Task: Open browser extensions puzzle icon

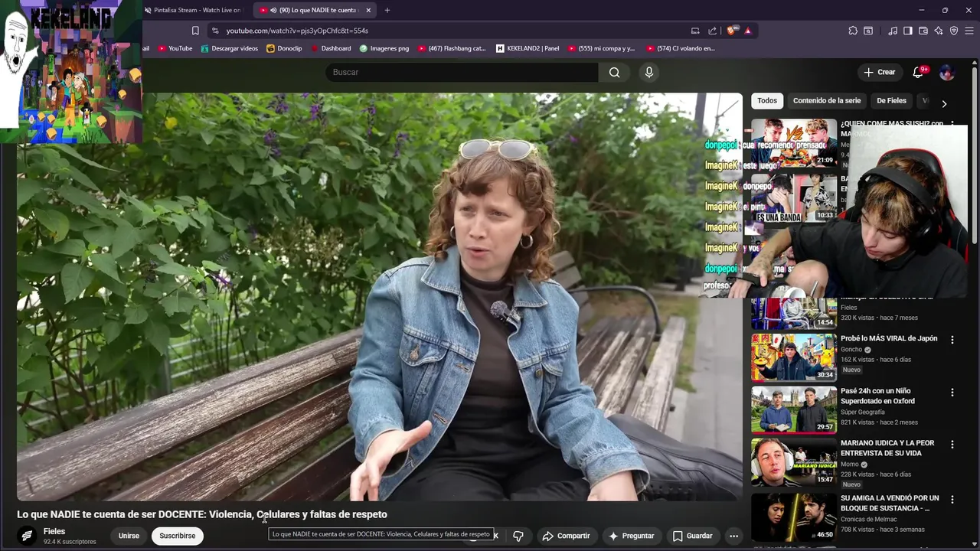Action: click(853, 31)
